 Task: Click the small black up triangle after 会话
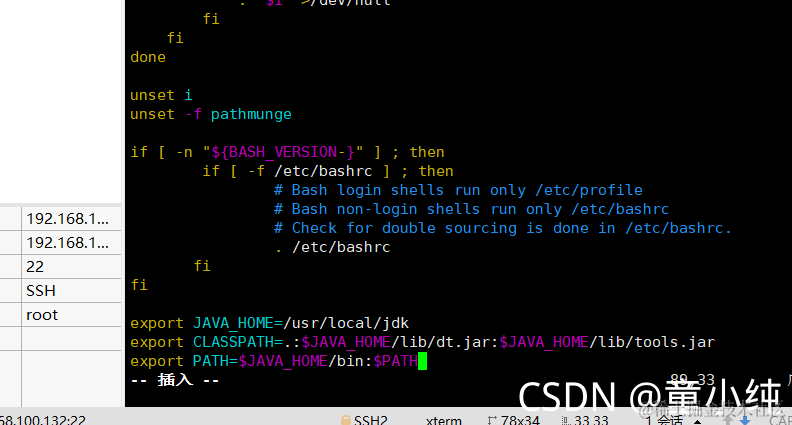[x=698, y=421]
